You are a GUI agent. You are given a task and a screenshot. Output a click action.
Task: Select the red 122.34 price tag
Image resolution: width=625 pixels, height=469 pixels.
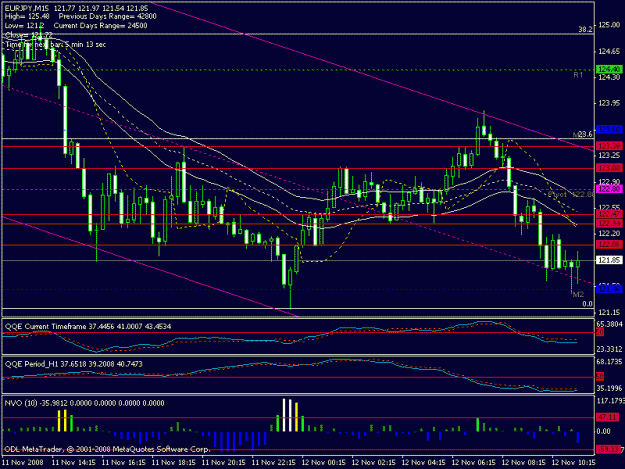click(609, 224)
